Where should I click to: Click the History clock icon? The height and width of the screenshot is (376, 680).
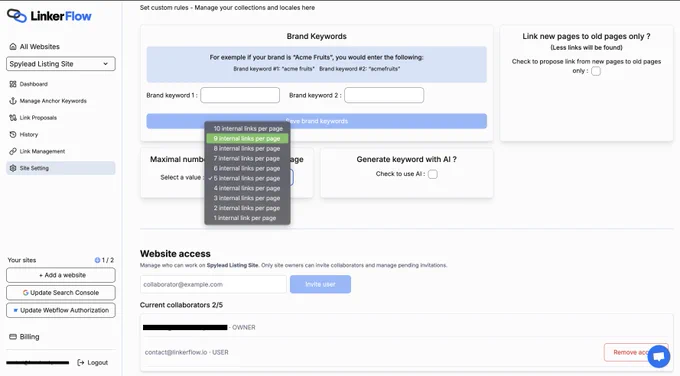(x=13, y=134)
